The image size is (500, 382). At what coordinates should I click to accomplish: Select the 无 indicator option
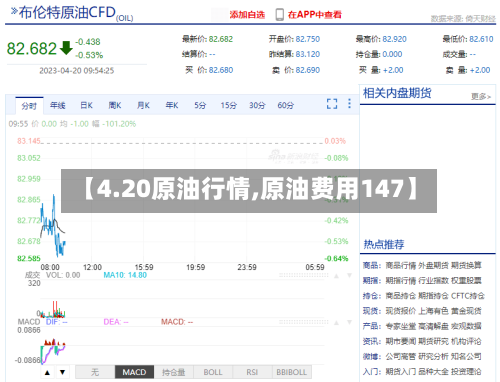pos(95,372)
